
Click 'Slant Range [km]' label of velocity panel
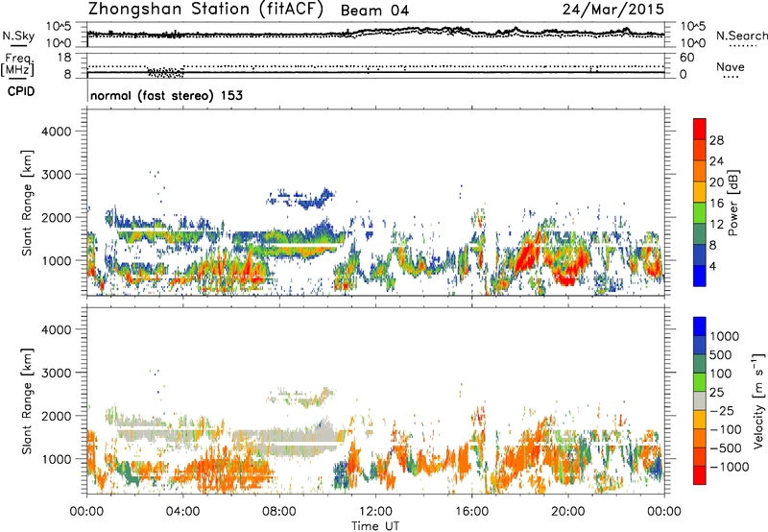(27, 400)
